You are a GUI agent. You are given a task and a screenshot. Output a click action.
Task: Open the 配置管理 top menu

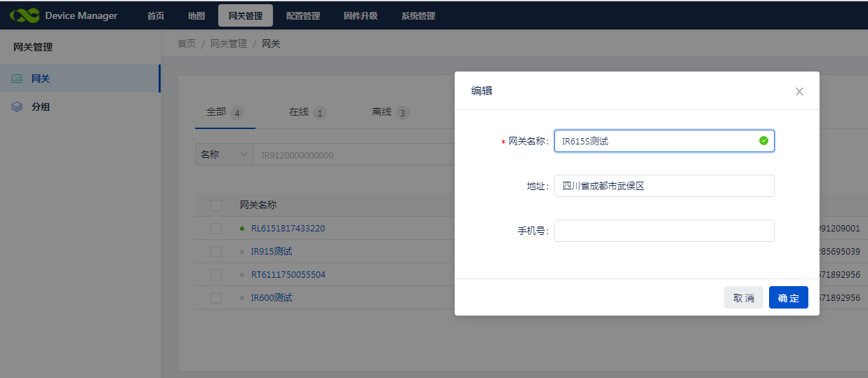pyautogui.click(x=303, y=15)
